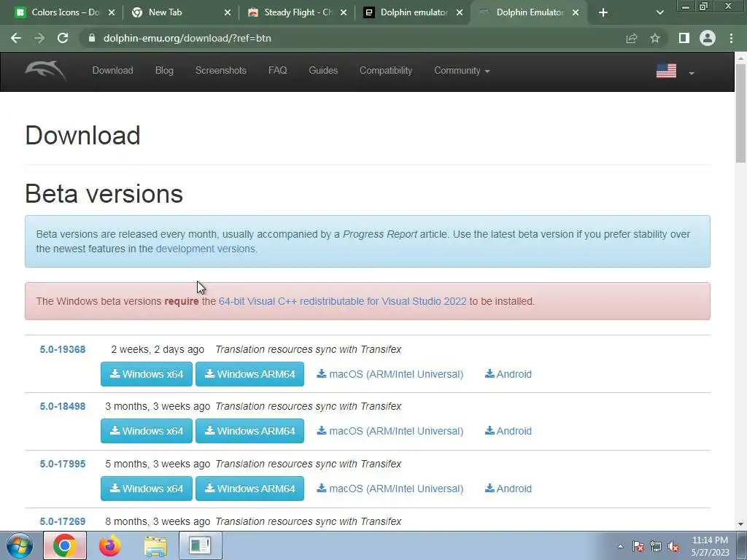The width and height of the screenshot is (747, 560).
Task: Switch to Colors Icons browser tab
Action: click(x=65, y=12)
